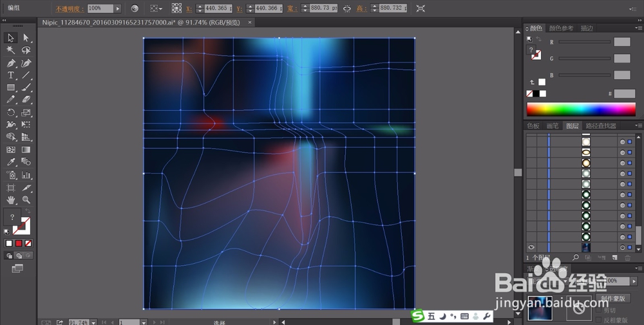Click the 制作蒙版 button
This screenshot has width=644, height=325.
(613, 299)
